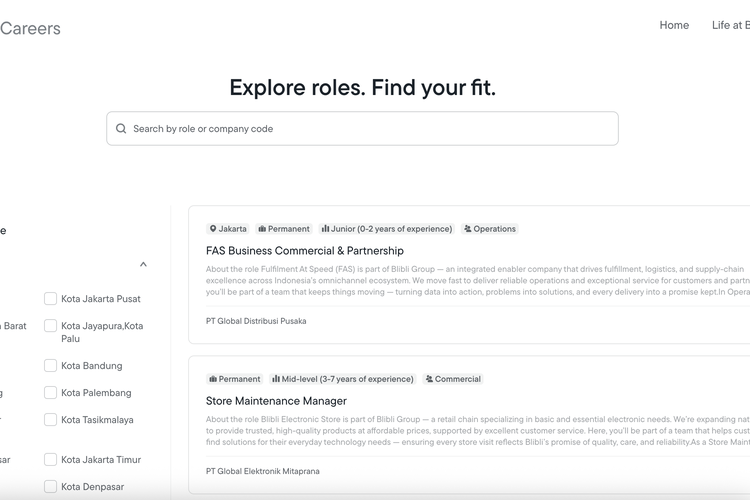750x500 pixels.
Task: Select the Kota Tasikmalaya checkbox
Action: tap(50, 420)
